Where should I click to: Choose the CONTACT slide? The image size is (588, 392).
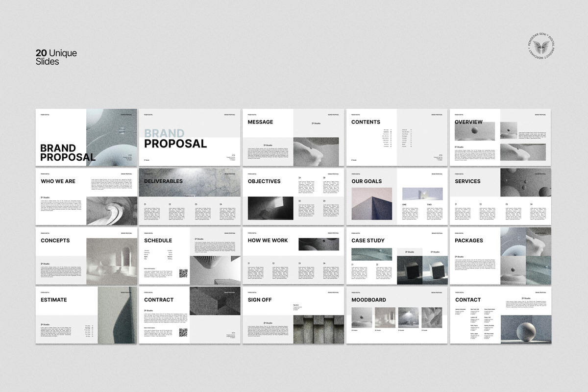[501, 316]
